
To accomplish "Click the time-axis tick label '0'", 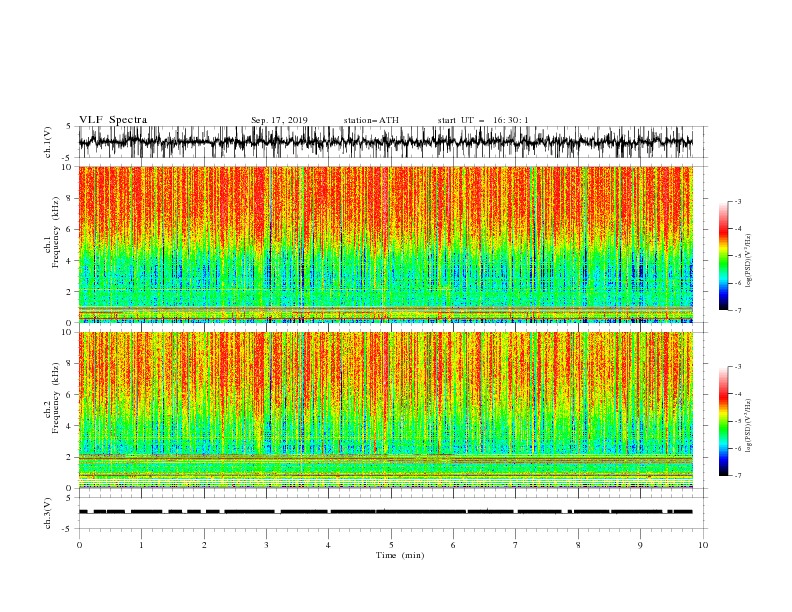I will [x=79, y=545].
